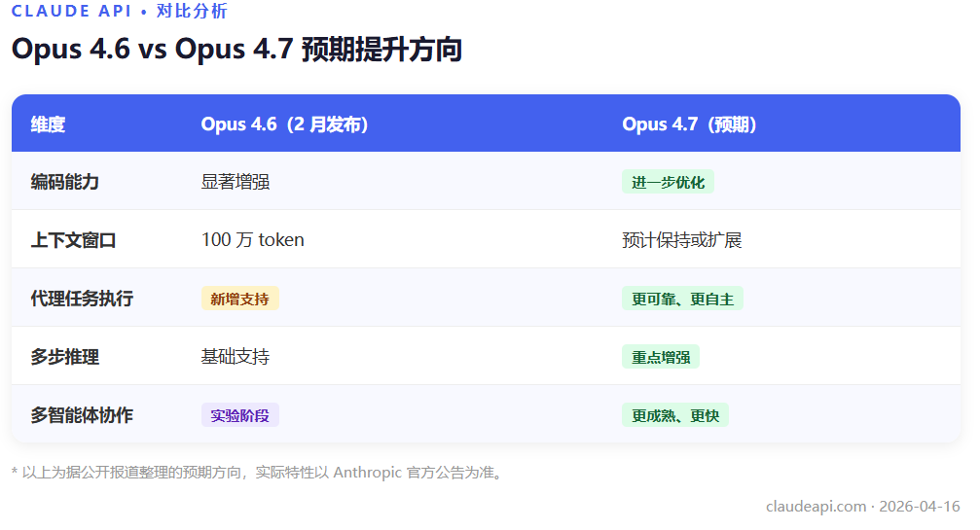Select the 更成熟、更快 badge

(x=674, y=415)
